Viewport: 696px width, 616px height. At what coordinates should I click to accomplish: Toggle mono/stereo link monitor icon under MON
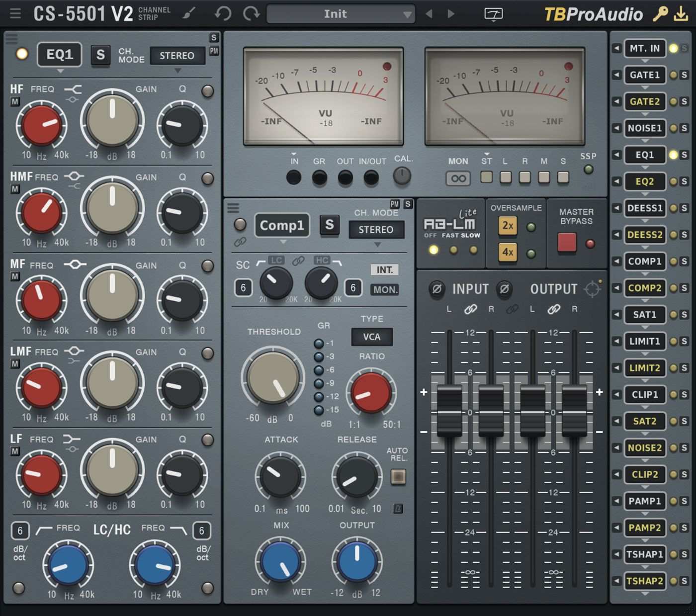coord(458,178)
